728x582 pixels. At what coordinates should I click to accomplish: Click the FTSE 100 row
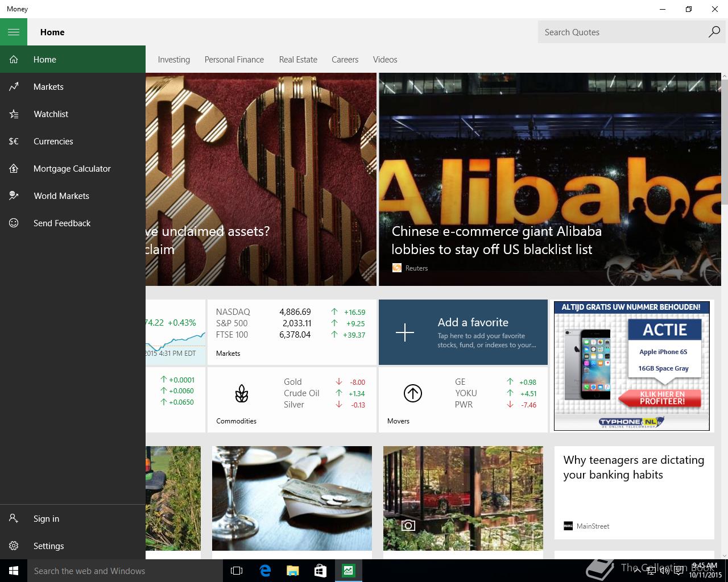point(291,335)
